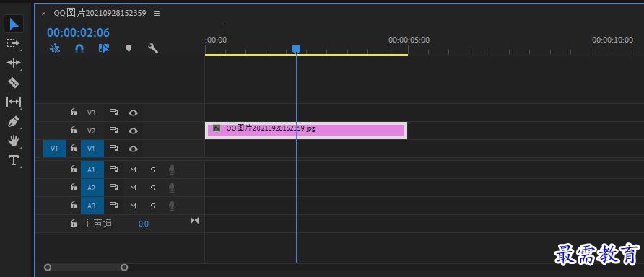
Task: Select the Track Select Forward tool
Action: pyautogui.click(x=14, y=43)
